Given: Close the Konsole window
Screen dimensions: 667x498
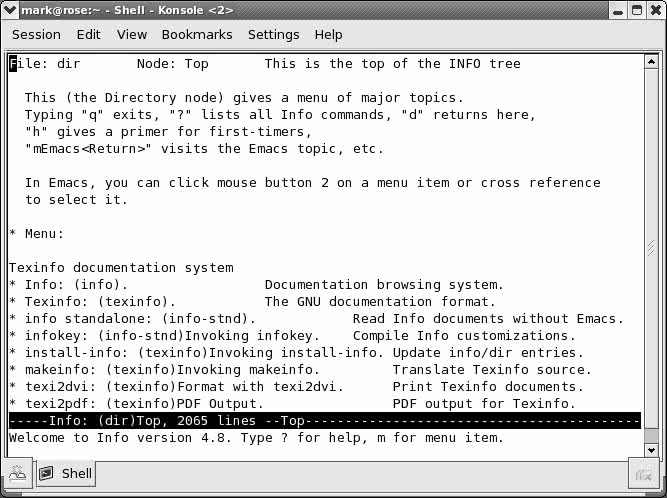Looking at the screenshot, I should [656, 10].
